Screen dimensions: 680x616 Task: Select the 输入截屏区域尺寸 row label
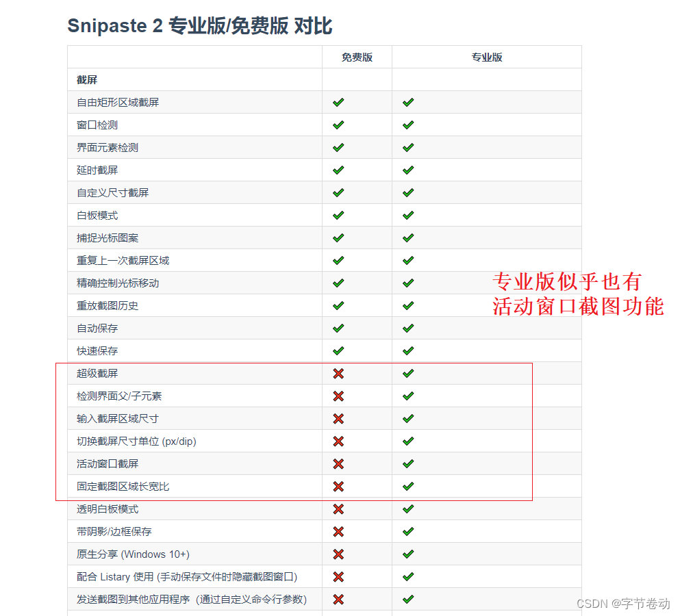click(118, 418)
